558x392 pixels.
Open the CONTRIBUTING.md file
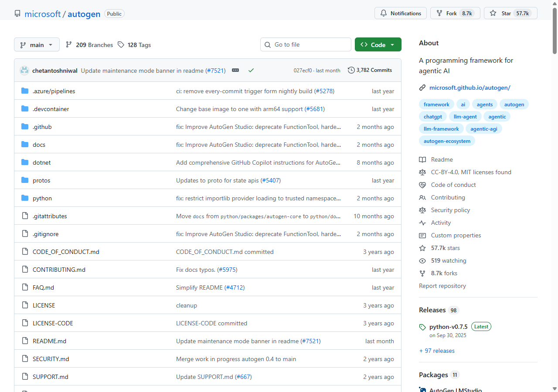(59, 270)
